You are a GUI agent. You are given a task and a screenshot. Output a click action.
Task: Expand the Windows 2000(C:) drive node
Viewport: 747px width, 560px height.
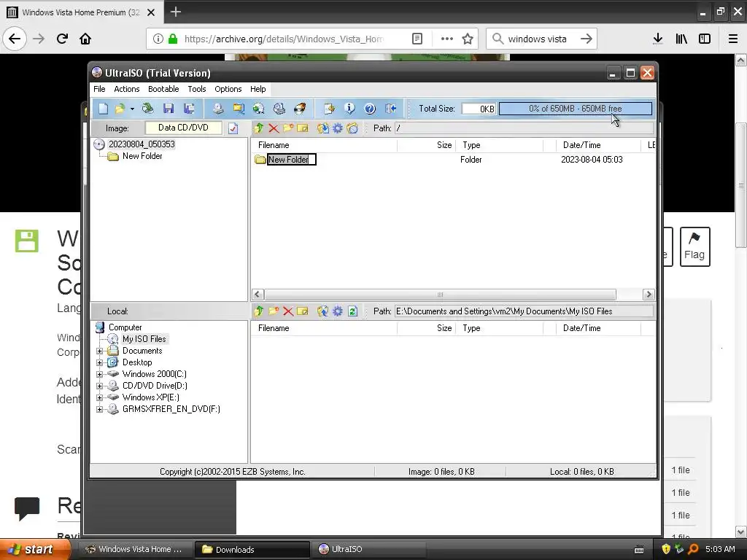point(99,374)
